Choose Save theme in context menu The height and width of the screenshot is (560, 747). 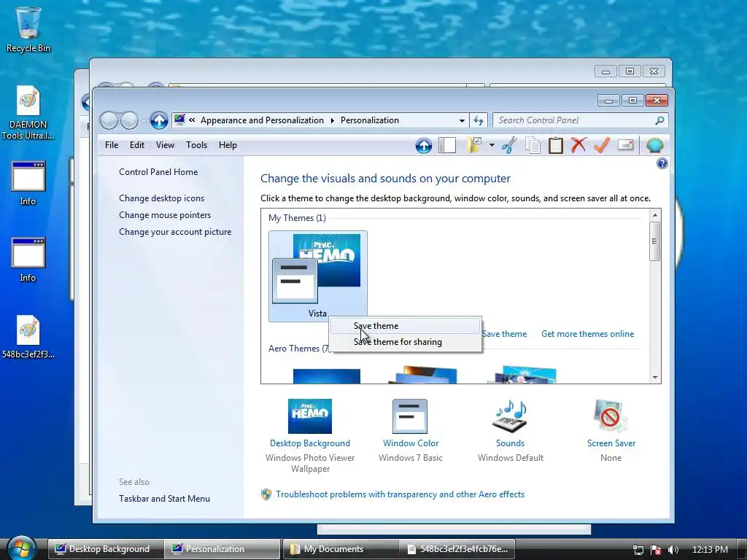406,326
